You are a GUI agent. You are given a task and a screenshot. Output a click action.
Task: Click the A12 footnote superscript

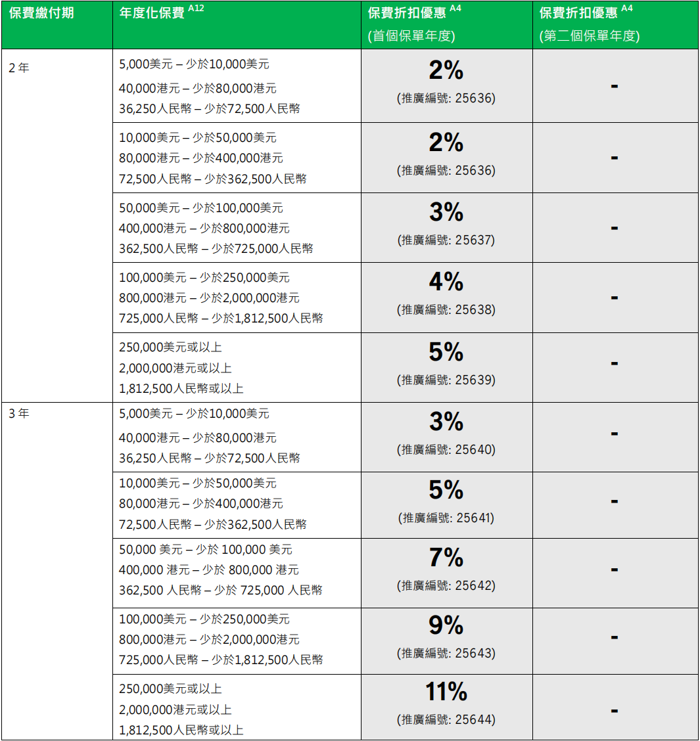196,9
